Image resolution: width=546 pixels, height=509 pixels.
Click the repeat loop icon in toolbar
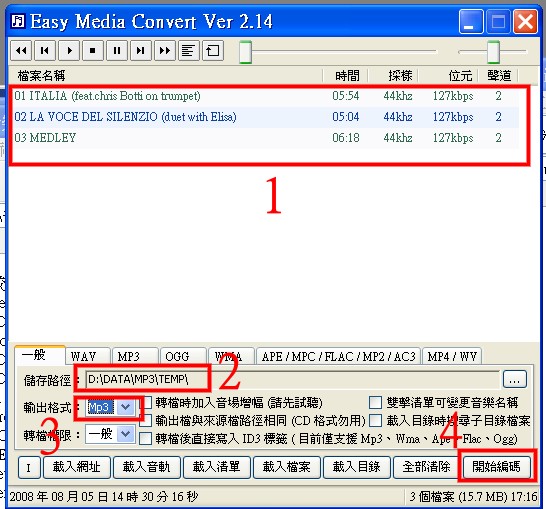tap(212, 51)
